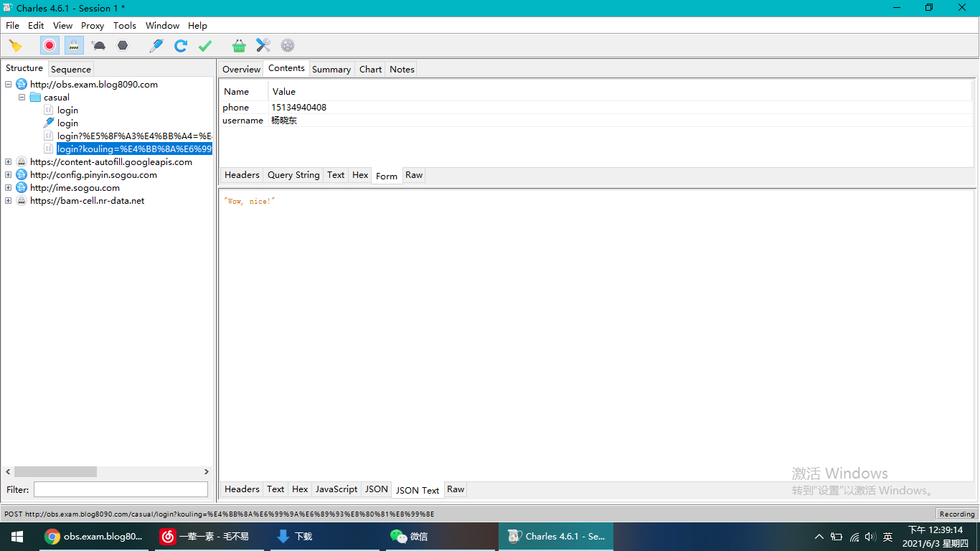The width and height of the screenshot is (980, 551).
Task: Expand bam-cell.nr-data.net node
Action: [9, 201]
